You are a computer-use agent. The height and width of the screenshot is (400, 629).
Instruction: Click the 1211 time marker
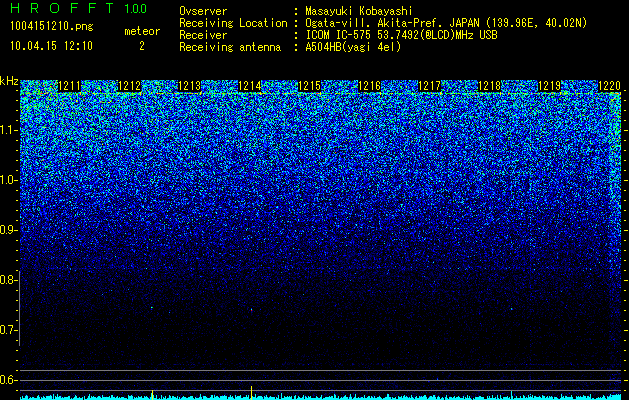[x=69, y=85]
